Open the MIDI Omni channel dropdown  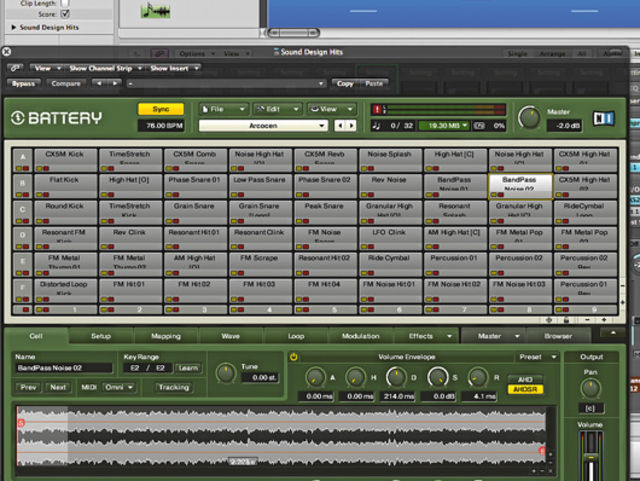119,387
